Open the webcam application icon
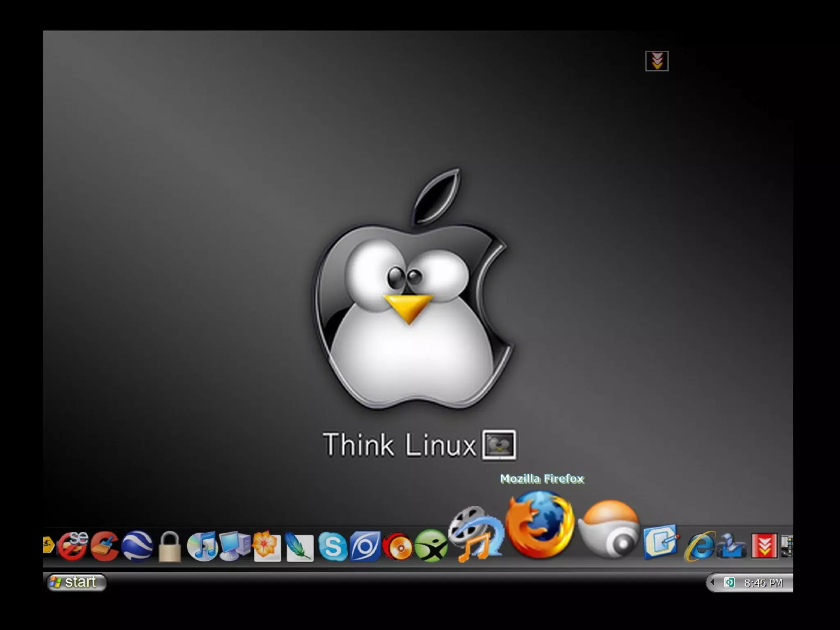Screen dimensions: 840x630 pyautogui.click(x=609, y=529)
